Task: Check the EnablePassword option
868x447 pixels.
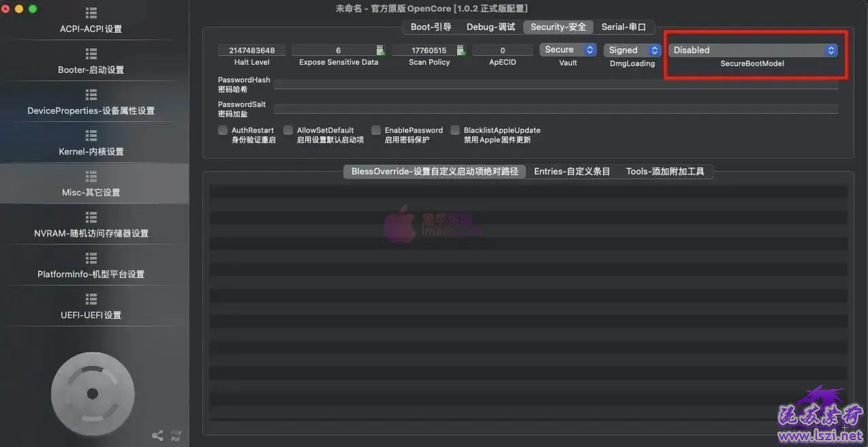Action: (376, 130)
